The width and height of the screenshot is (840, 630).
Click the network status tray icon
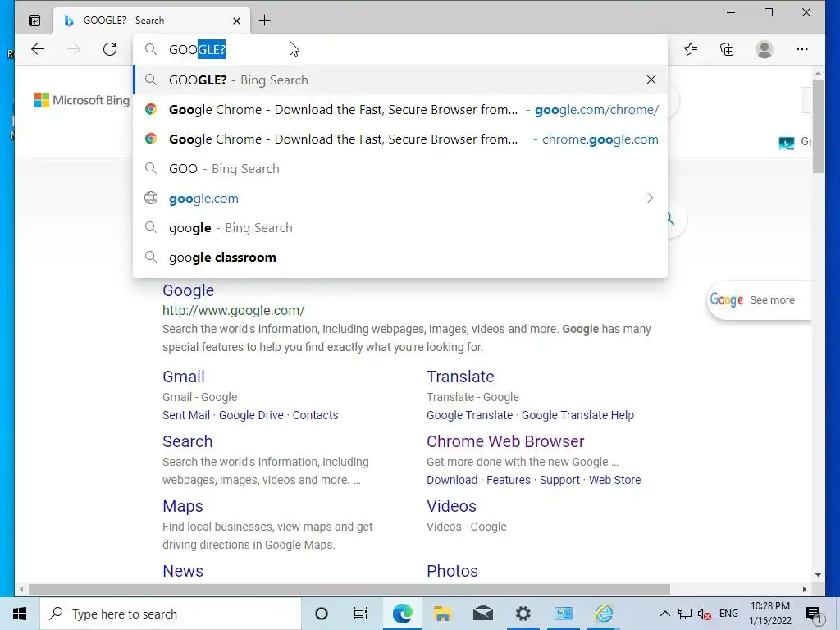[x=685, y=614]
